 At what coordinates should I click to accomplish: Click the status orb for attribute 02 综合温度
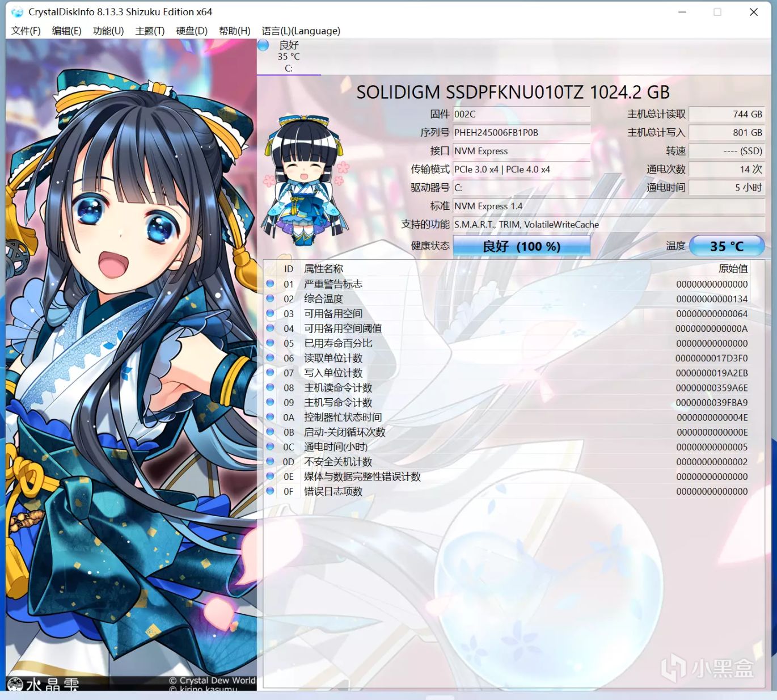coord(270,298)
